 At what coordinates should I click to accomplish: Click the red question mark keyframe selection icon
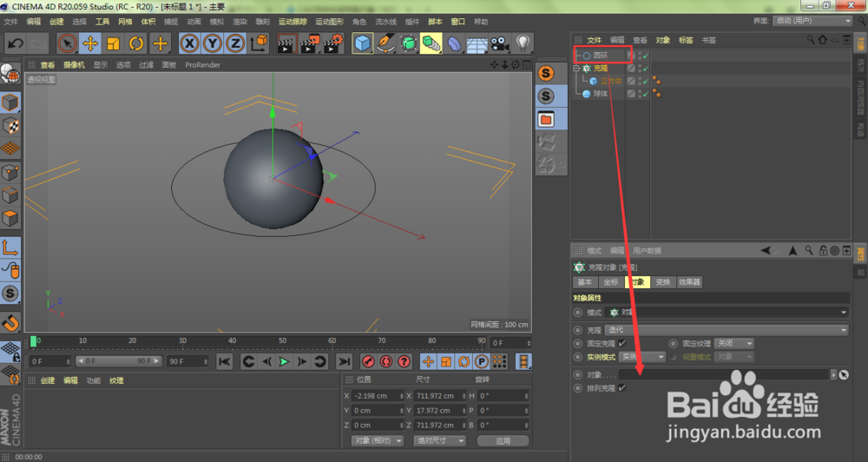(x=404, y=362)
